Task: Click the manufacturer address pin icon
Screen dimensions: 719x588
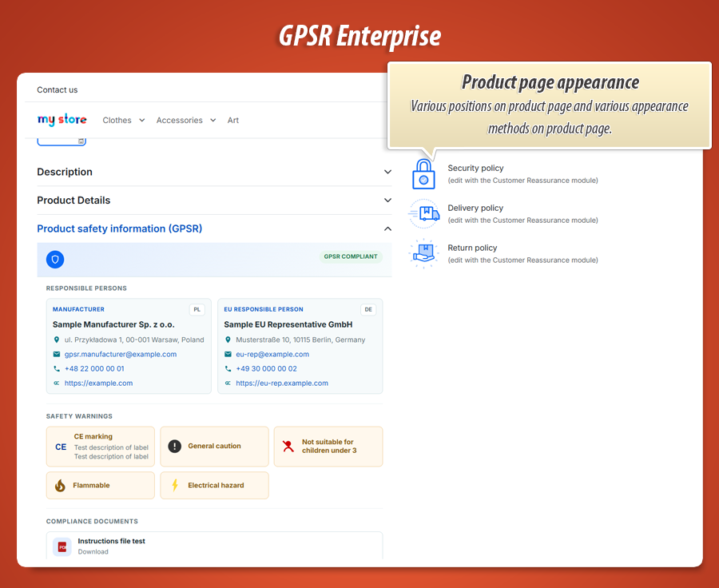Action: [x=57, y=340]
